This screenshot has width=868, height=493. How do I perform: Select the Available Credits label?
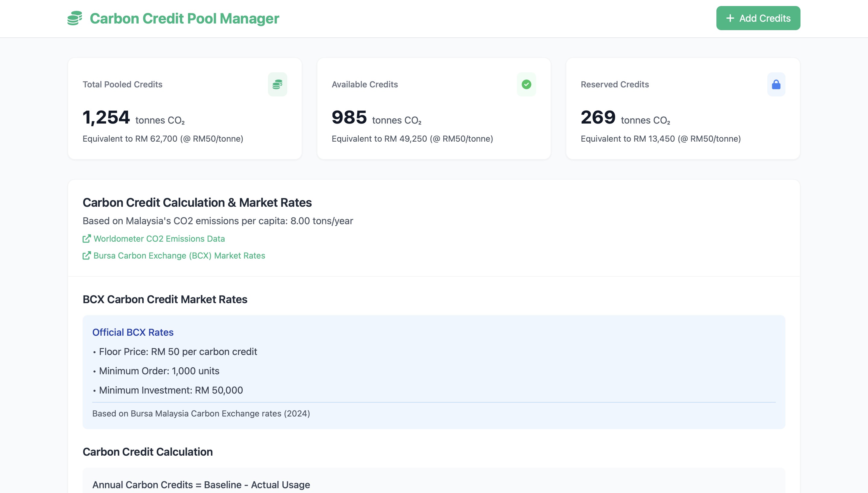pyautogui.click(x=365, y=84)
